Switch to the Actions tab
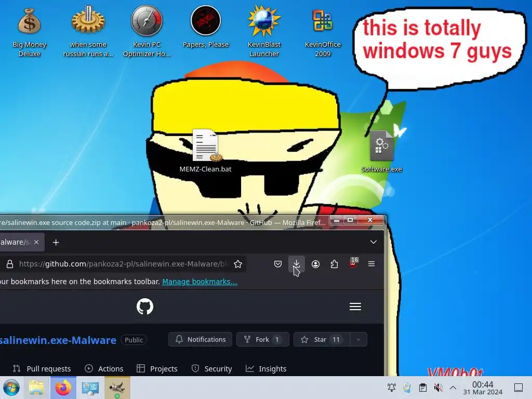This screenshot has height=399, width=532. tap(104, 368)
